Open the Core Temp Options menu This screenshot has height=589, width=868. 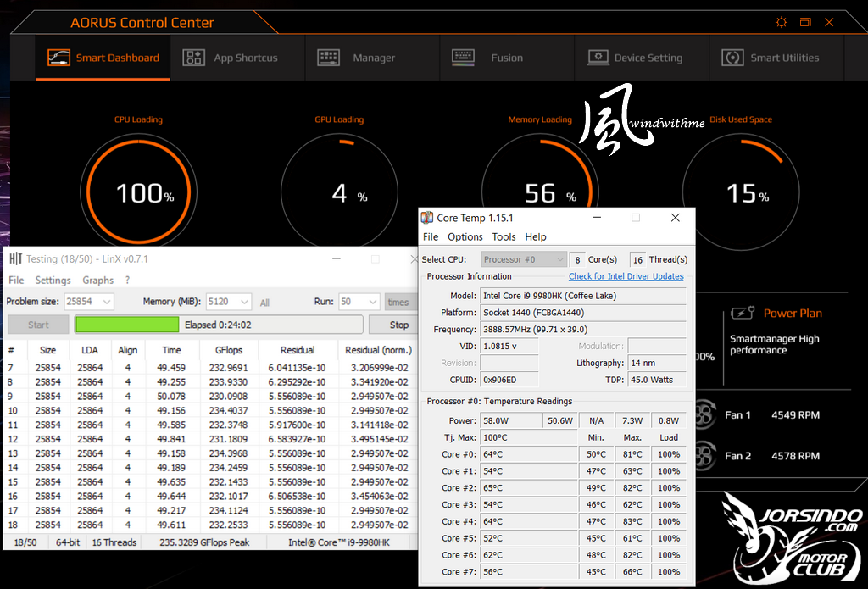point(465,237)
